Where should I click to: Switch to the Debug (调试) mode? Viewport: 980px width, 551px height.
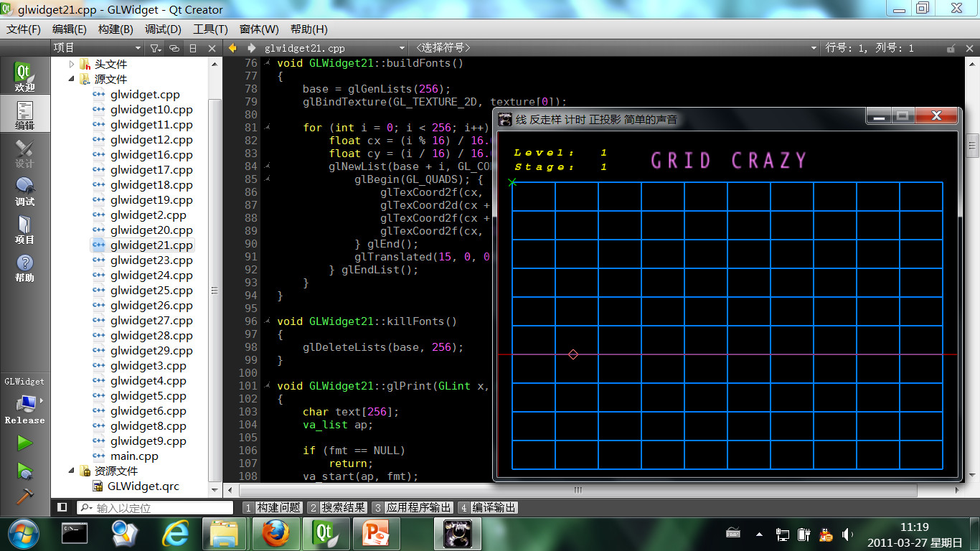pyautogui.click(x=24, y=192)
